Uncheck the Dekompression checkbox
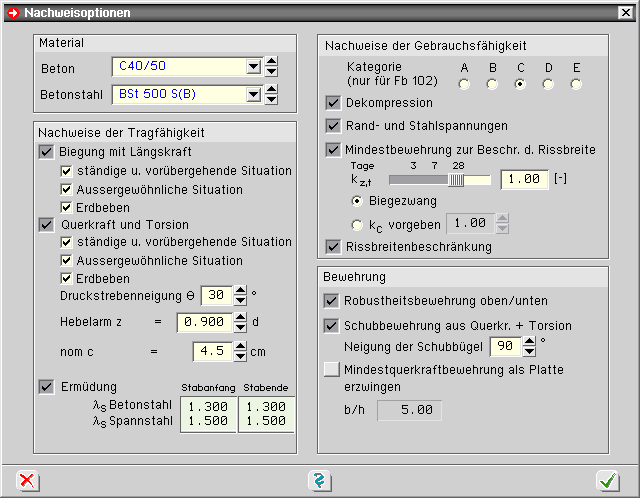Viewport: 640px width, 498px height. (333, 103)
